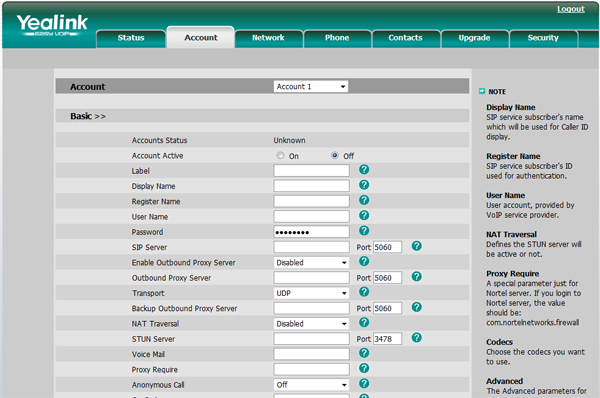Open the NAT Traversal dropdown
The image size is (600, 398).
click(x=311, y=324)
